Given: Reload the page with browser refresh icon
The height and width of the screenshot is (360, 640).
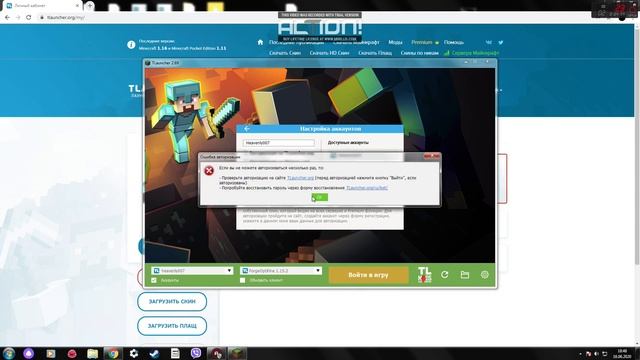Looking at the screenshot, I should coord(29,17).
